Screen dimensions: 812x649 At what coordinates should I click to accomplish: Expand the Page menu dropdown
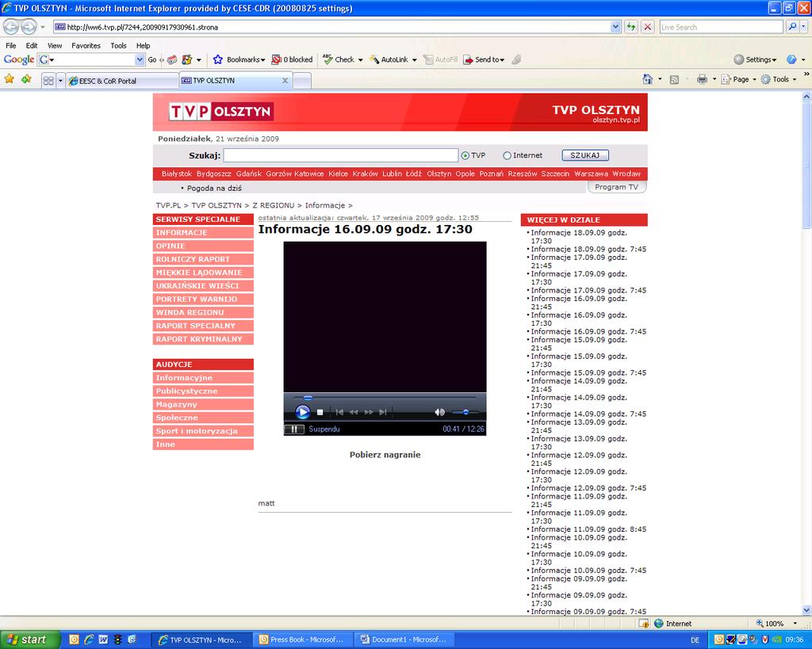click(754, 79)
